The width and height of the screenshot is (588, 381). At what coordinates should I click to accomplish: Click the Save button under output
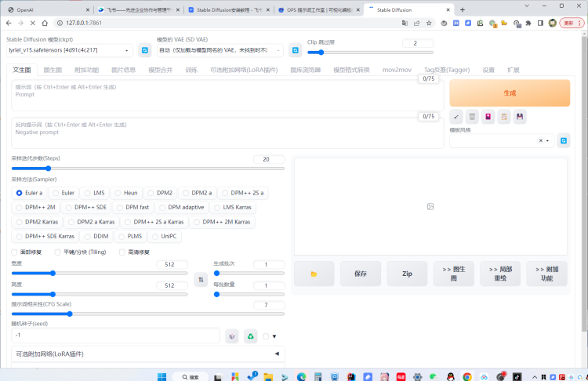click(361, 274)
